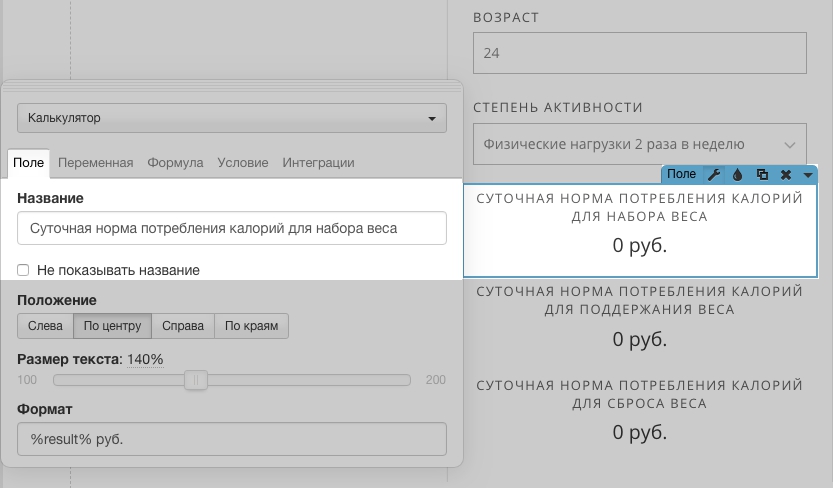Screen dimensions: 833x488
Task: Click the Положение heading
Action: pyautogui.click(x=57, y=300)
